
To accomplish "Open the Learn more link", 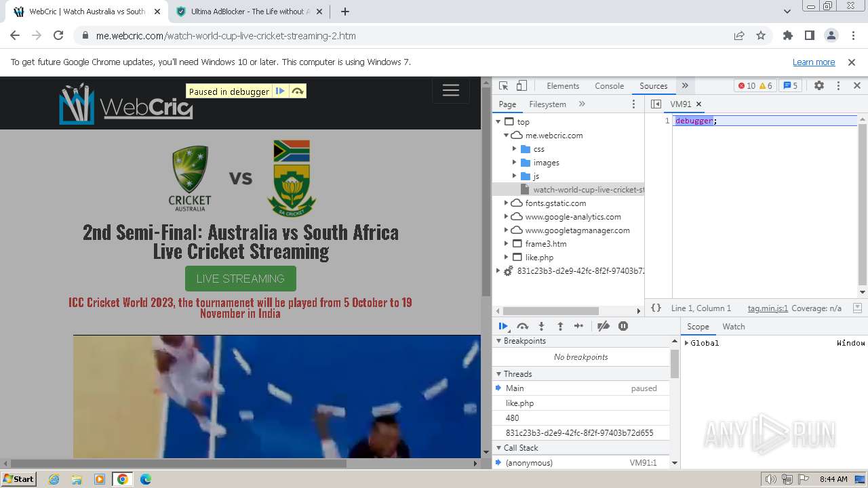I will click(x=814, y=62).
